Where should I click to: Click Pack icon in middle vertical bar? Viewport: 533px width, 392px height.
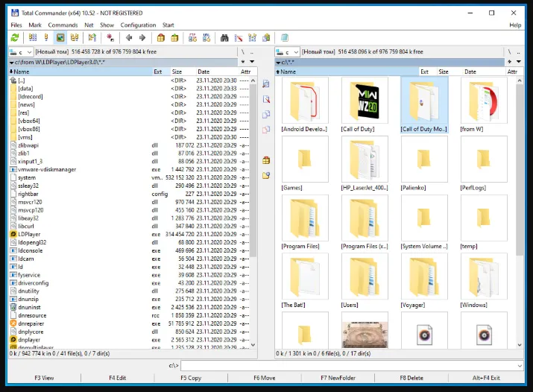pyautogui.click(x=266, y=160)
